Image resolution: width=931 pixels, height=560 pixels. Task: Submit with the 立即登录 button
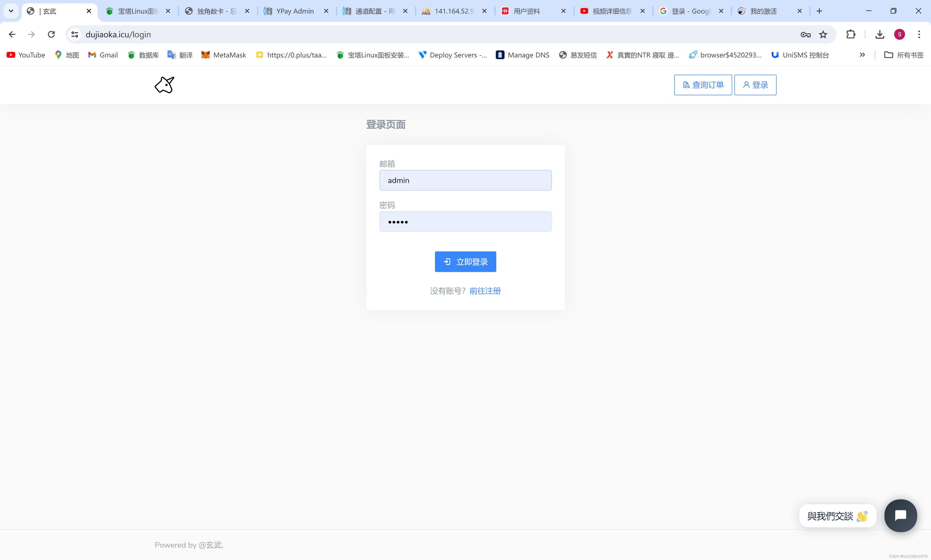pyautogui.click(x=465, y=262)
